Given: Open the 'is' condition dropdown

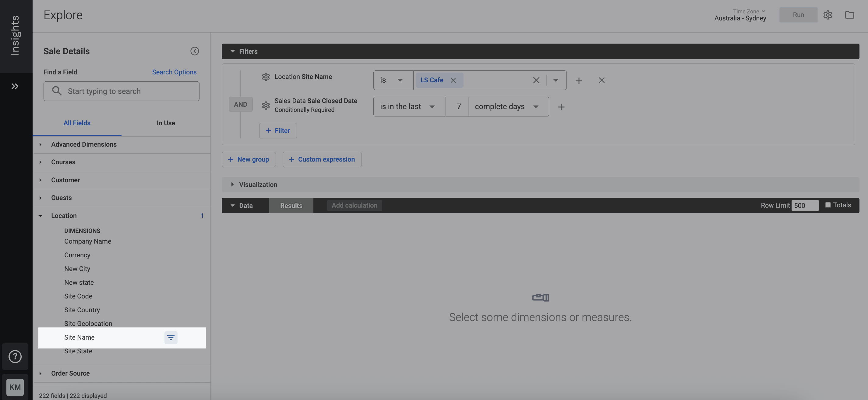Looking at the screenshot, I should [393, 80].
